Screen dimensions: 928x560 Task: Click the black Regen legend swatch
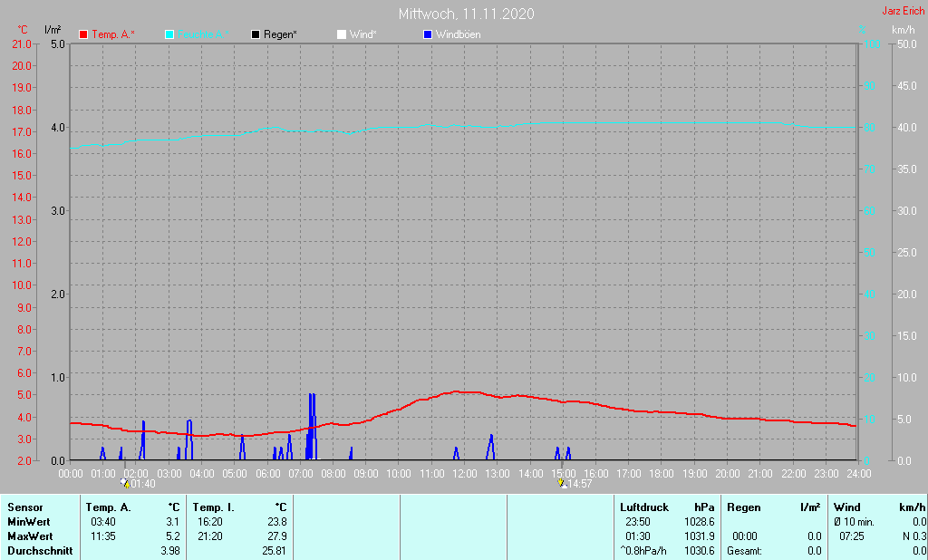point(256,34)
